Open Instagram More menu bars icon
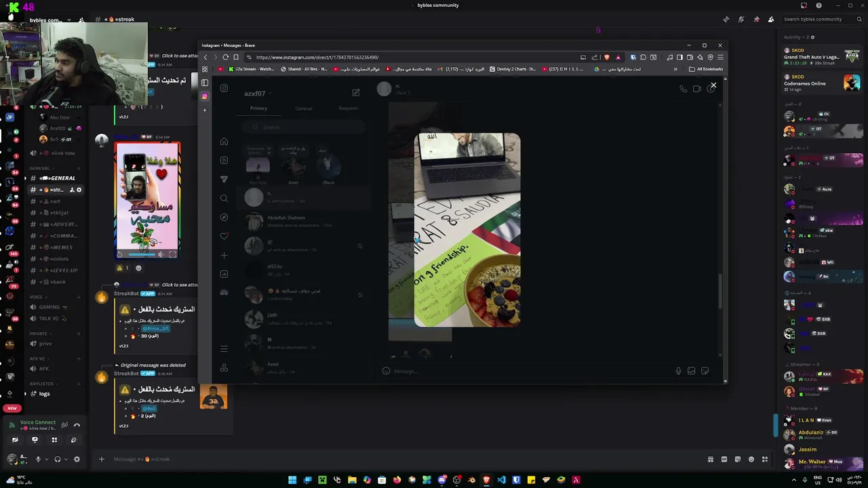This screenshot has height=488, width=868. [224, 349]
